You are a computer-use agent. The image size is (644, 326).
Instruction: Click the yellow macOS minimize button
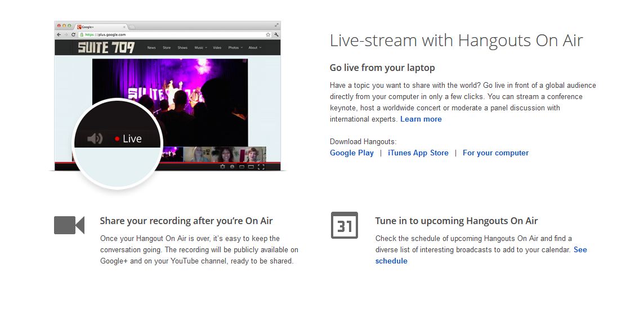point(64,26)
